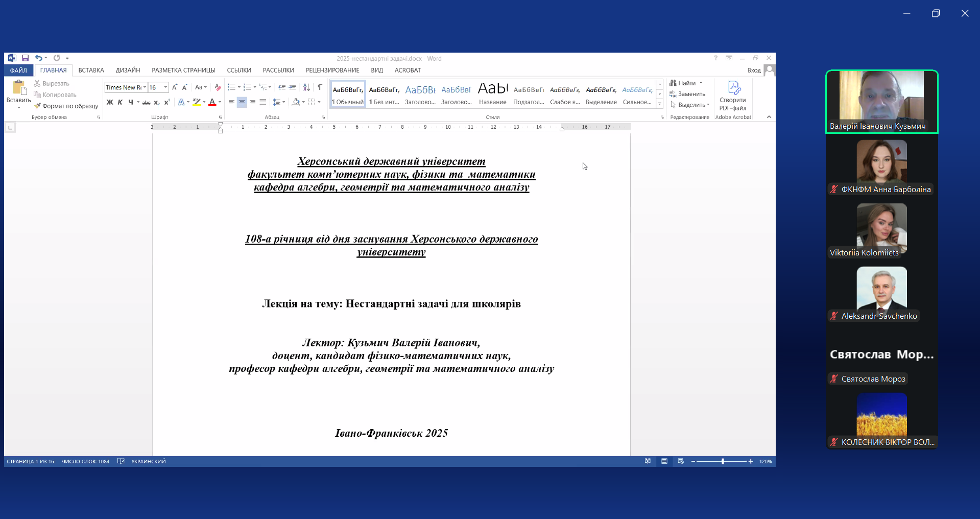The height and width of the screenshot is (519, 980).
Task: Click the Increase Indent icon
Action: pos(292,87)
